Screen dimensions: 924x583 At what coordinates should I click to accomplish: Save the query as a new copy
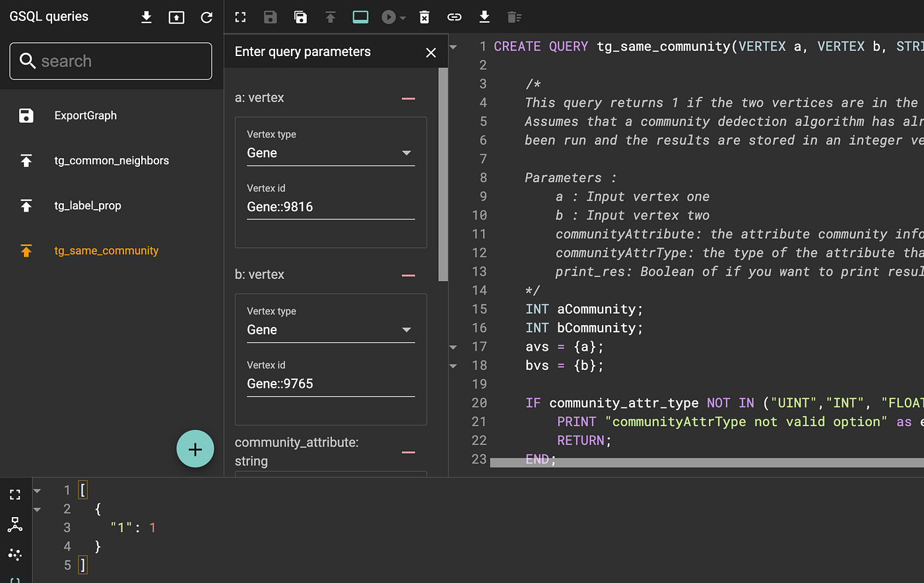[x=300, y=16]
